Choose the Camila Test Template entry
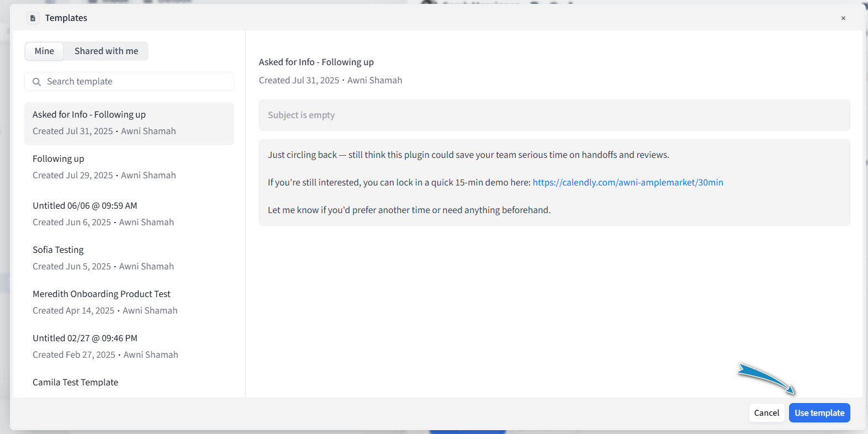The image size is (868, 434). pos(76,383)
